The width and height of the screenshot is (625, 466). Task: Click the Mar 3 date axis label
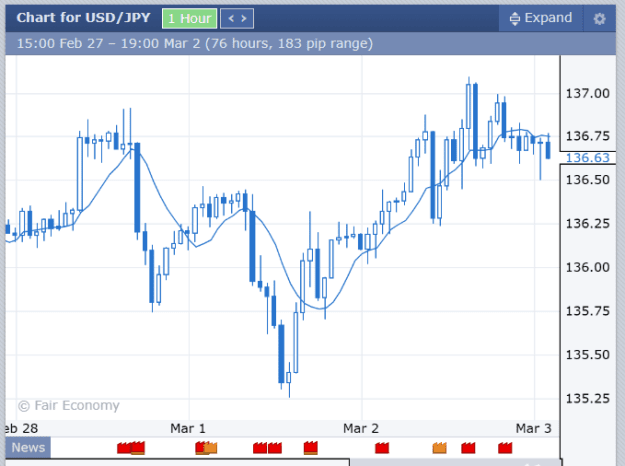[x=533, y=429]
